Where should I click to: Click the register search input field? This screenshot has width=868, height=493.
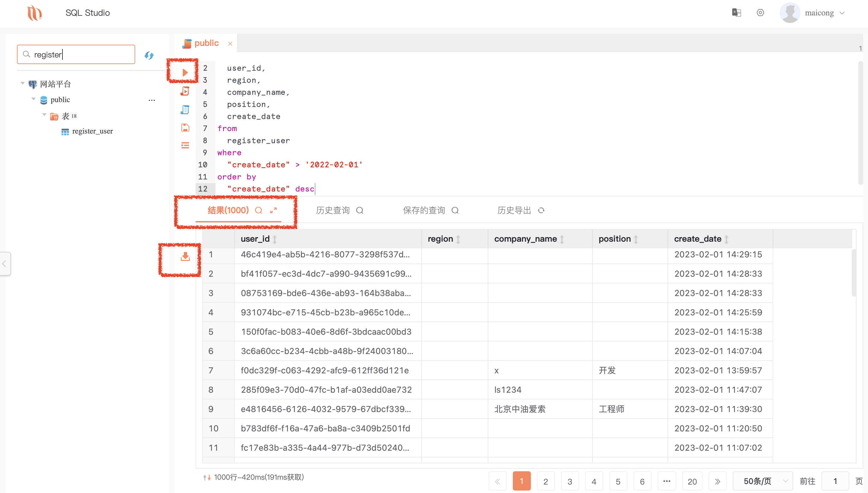click(76, 54)
